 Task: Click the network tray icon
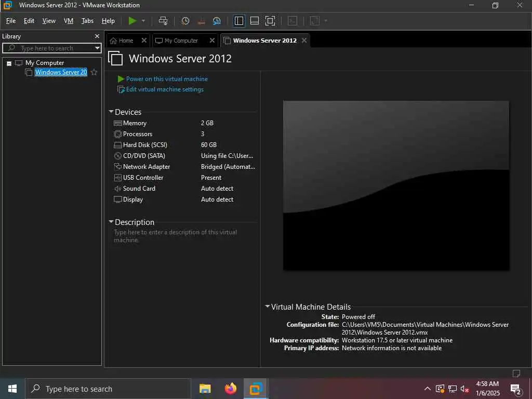pyautogui.click(x=453, y=389)
